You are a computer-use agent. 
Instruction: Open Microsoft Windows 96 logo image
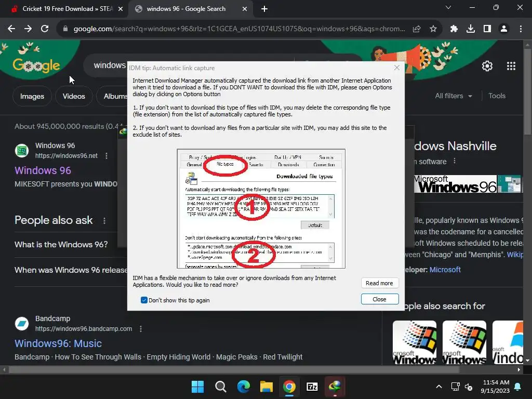point(455,184)
